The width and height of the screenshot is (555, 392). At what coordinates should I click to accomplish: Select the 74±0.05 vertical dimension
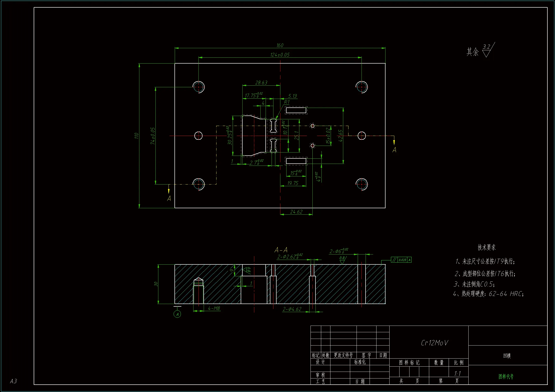(x=153, y=136)
